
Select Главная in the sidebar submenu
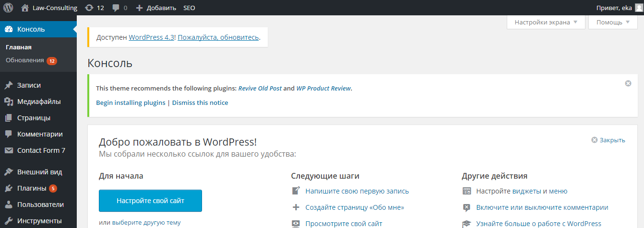pos(19,47)
